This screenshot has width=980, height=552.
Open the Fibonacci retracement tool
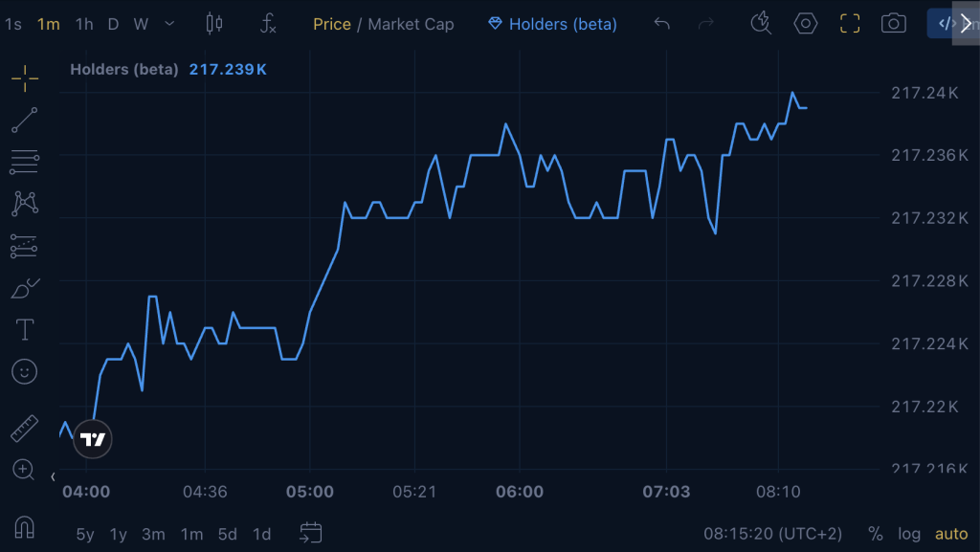click(24, 162)
